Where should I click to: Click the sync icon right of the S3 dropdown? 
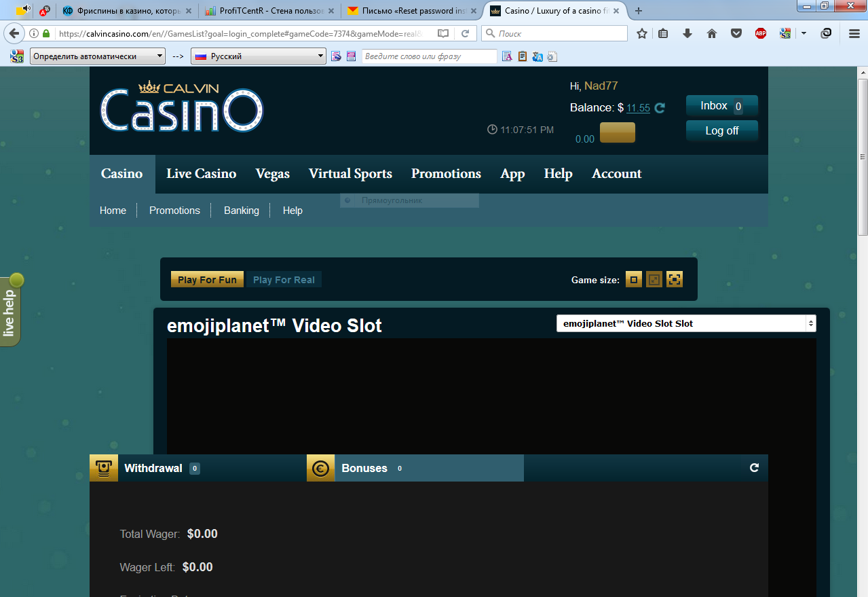click(x=826, y=33)
